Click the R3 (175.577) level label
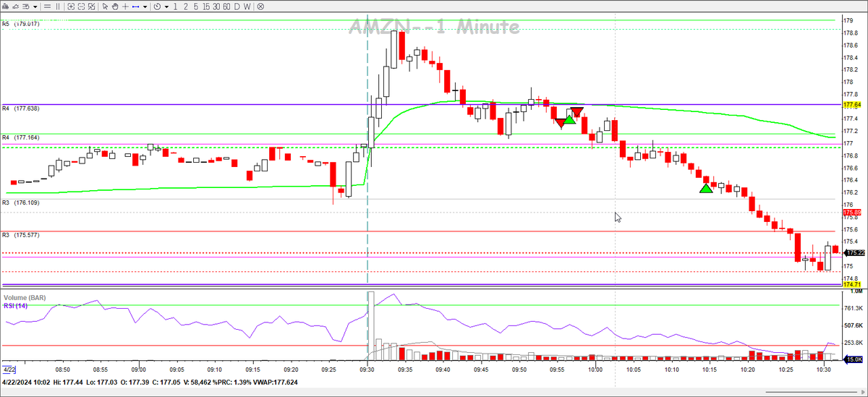Image resolution: width=868 pixels, height=397 pixels. click(20, 235)
